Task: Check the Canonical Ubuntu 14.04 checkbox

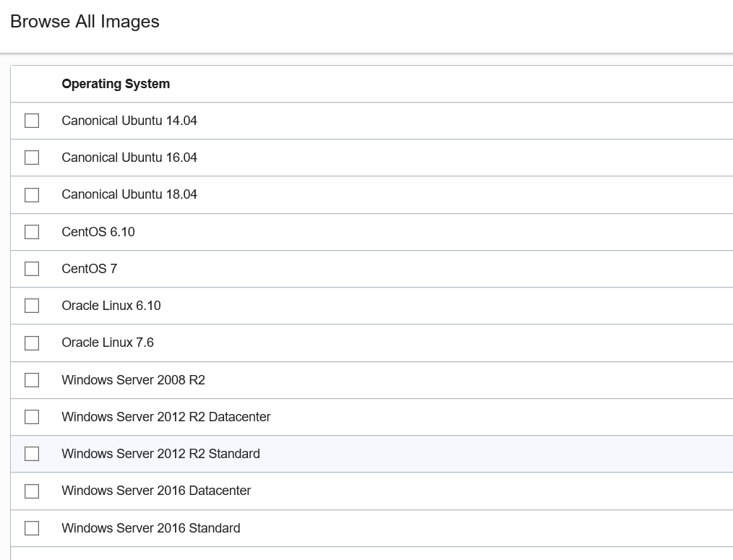Action: coord(32,121)
